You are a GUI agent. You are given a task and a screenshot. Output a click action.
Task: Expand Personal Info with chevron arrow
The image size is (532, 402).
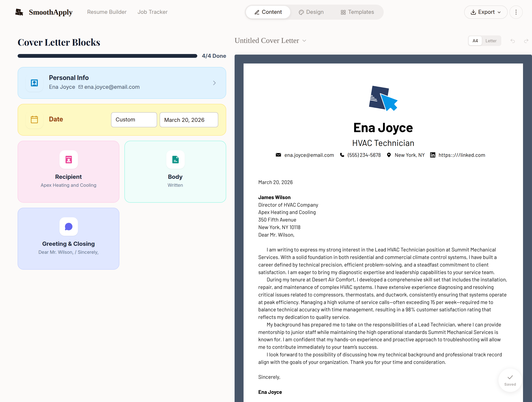point(214,83)
